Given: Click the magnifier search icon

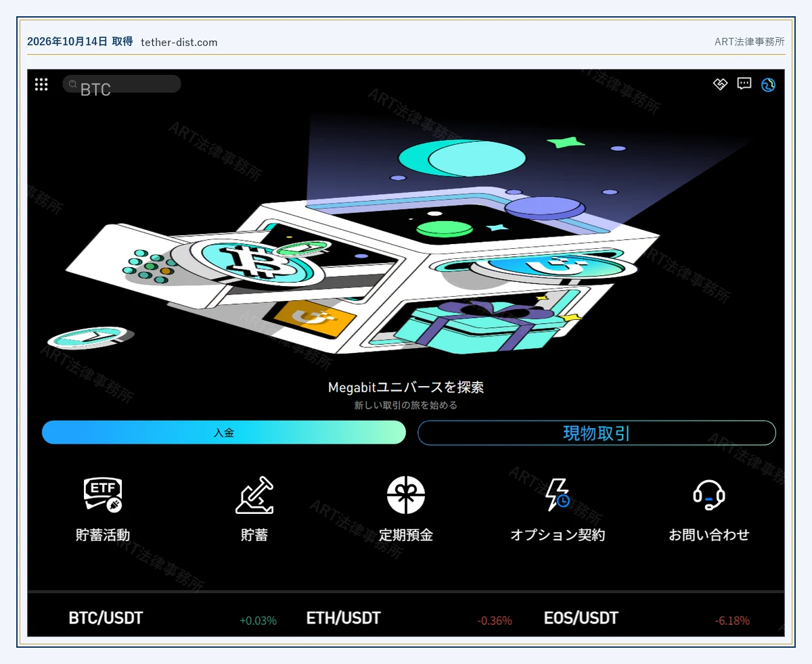Looking at the screenshot, I should pyautogui.click(x=72, y=84).
